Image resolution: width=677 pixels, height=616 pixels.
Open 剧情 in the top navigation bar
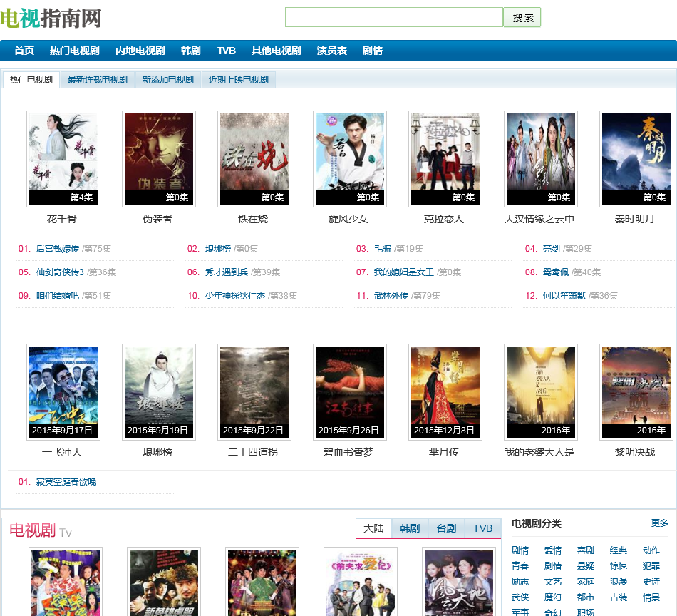[373, 51]
